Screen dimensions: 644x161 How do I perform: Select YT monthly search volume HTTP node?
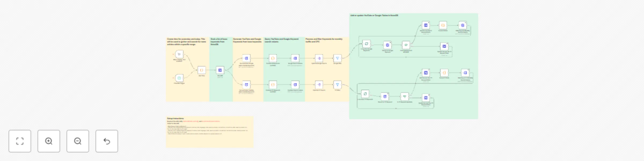click(x=465, y=73)
